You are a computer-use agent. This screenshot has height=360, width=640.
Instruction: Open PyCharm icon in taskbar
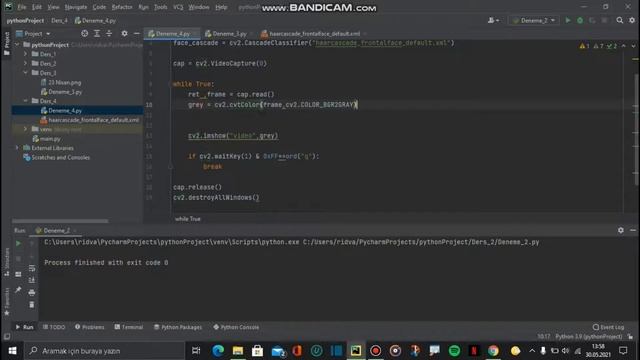point(356,351)
